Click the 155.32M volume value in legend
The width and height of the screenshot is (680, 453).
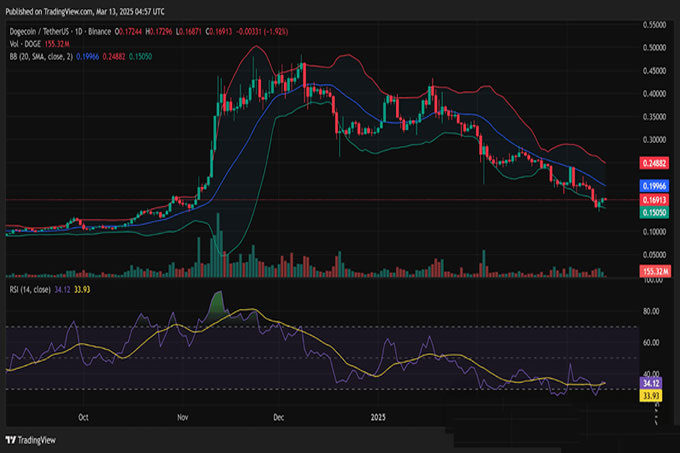pos(57,44)
